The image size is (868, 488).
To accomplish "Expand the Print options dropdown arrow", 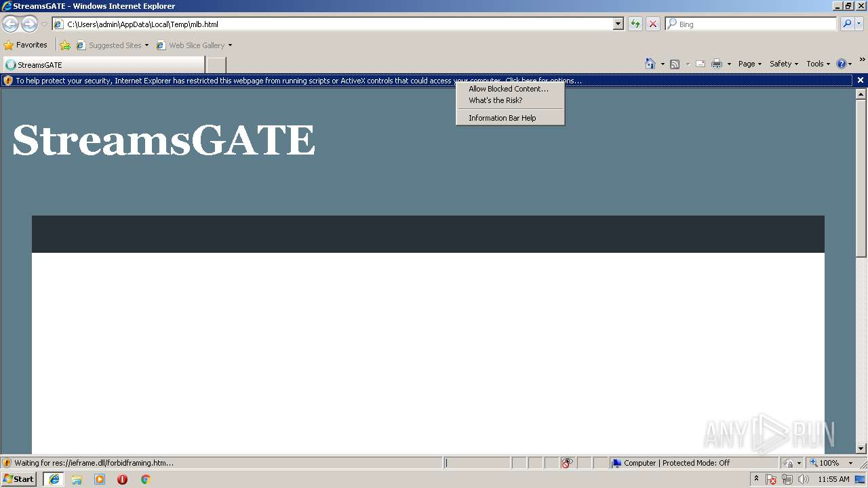I will tap(729, 64).
